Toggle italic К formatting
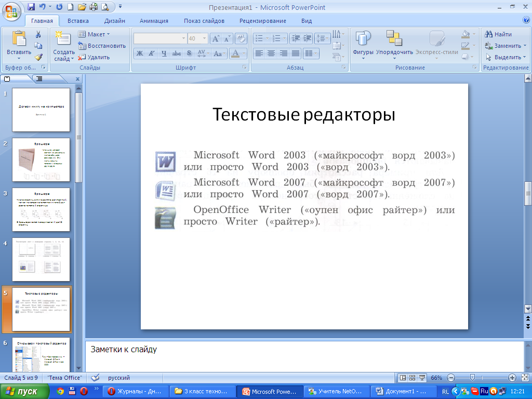Viewport: 532px width, 399px height. click(x=152, y=54)
